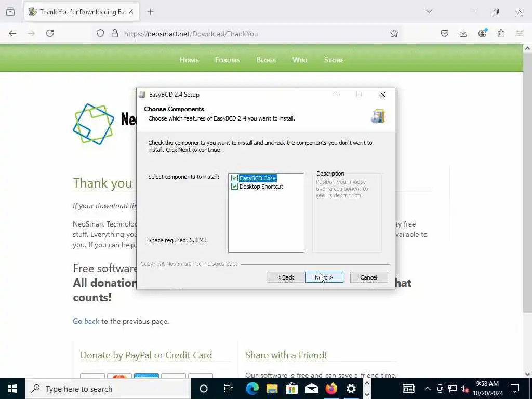Open Task View from the taskbar

pyautogui.click(x=229, y=389)
